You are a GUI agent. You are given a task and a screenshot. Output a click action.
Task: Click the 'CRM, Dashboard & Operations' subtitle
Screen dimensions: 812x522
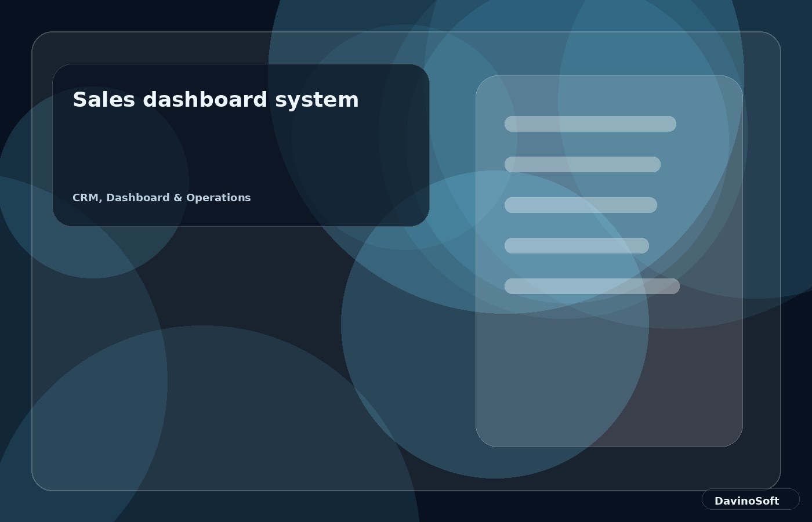[x=162, y=198]
